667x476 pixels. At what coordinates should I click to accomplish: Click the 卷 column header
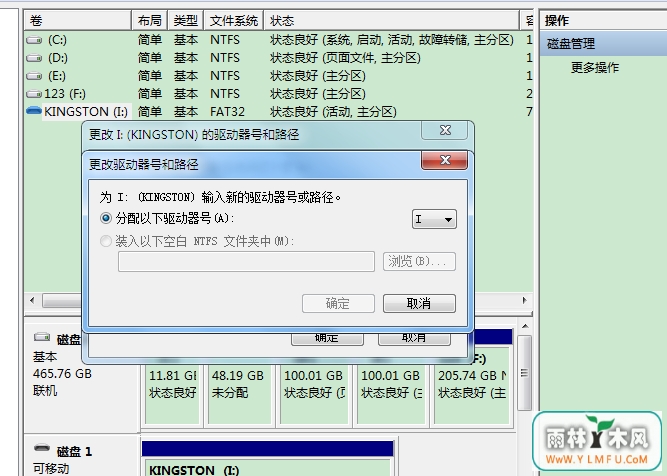click(77, 20)
